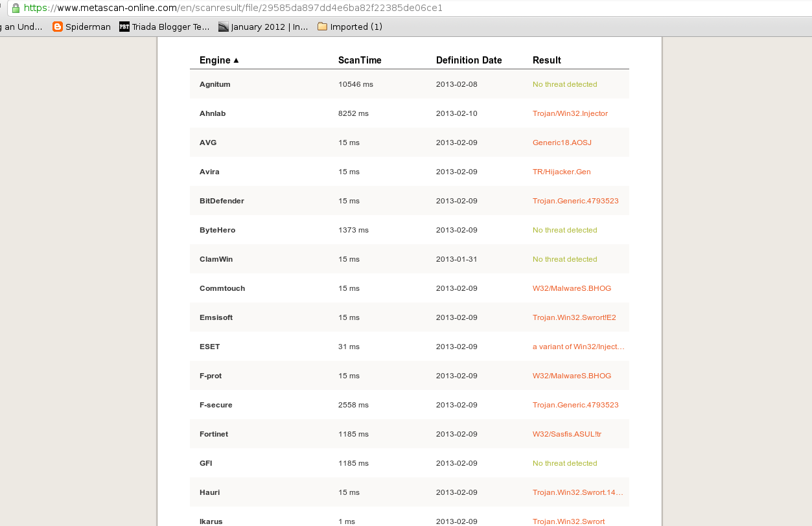Click the ByteHero engine name
This screenshot has width=812, height=526.
pyautogui.click(x=217, y=230)
